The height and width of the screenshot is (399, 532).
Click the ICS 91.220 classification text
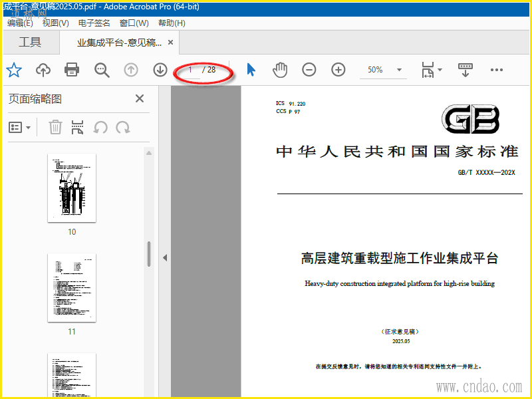point(291,104)
